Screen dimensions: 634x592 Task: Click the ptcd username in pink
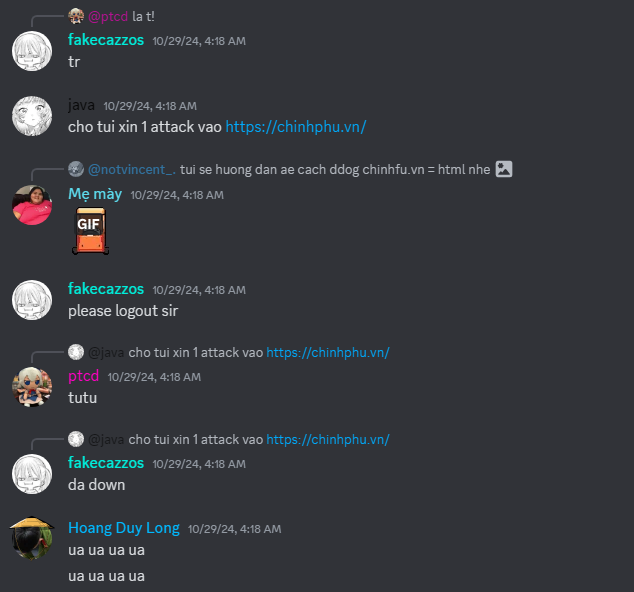click(x=84, y=376)
